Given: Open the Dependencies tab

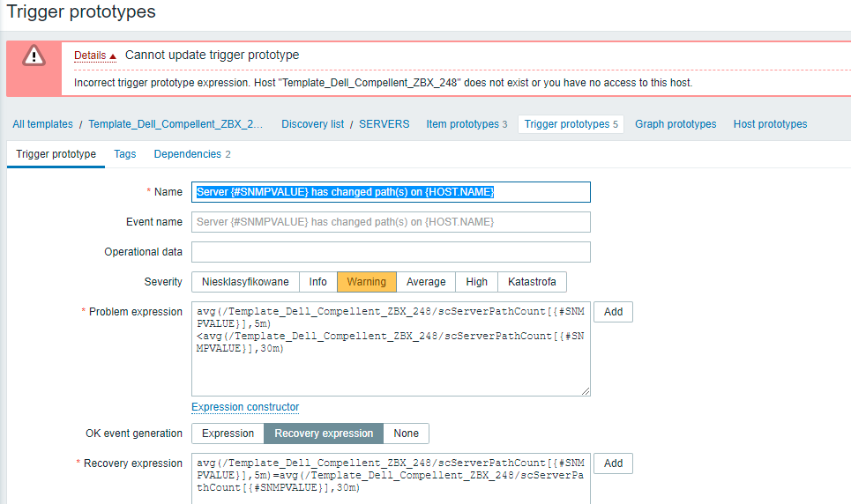Looking at the screenshot, I should pos(192,154).
